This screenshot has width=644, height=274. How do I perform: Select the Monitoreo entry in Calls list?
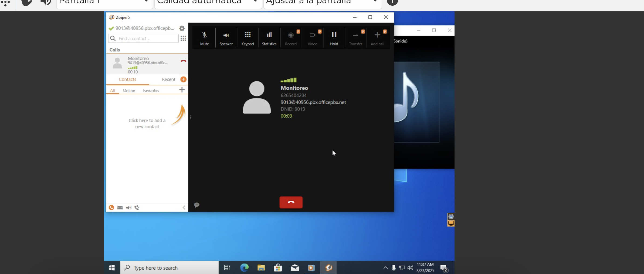pyautogui.click(x=147, y=64)
